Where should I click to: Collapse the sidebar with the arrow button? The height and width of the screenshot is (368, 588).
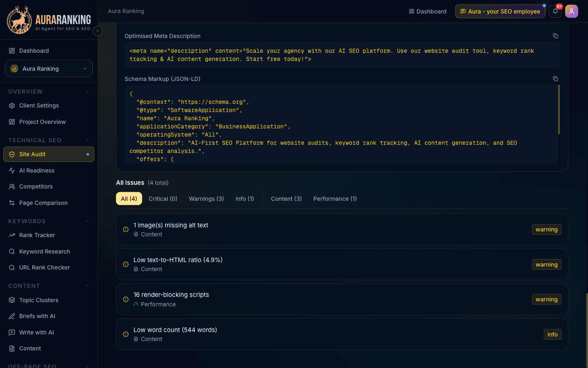(x=98, y=31)
